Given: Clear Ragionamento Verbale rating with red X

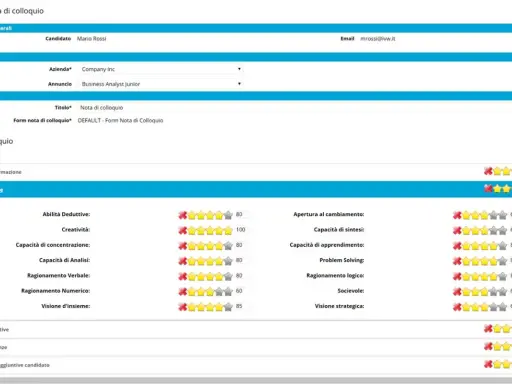Looking at the screenshot, I should click(183, 276).
